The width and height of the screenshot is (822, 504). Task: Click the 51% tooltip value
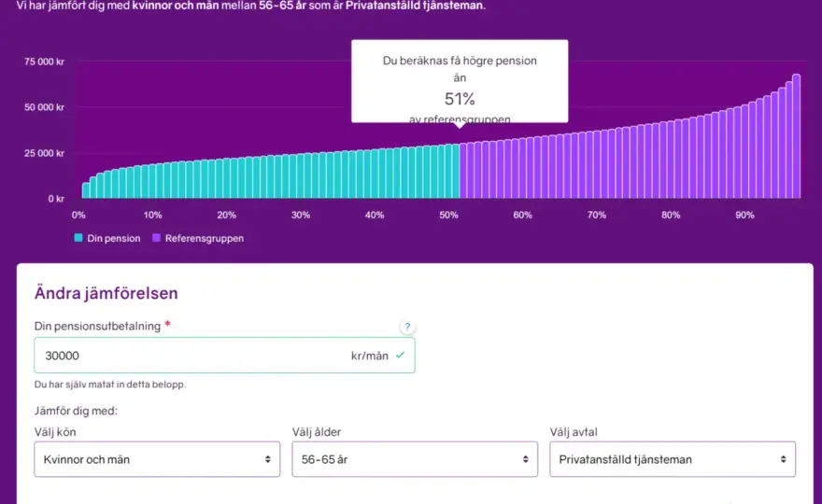pyautogui.click(x=460, y=99)
